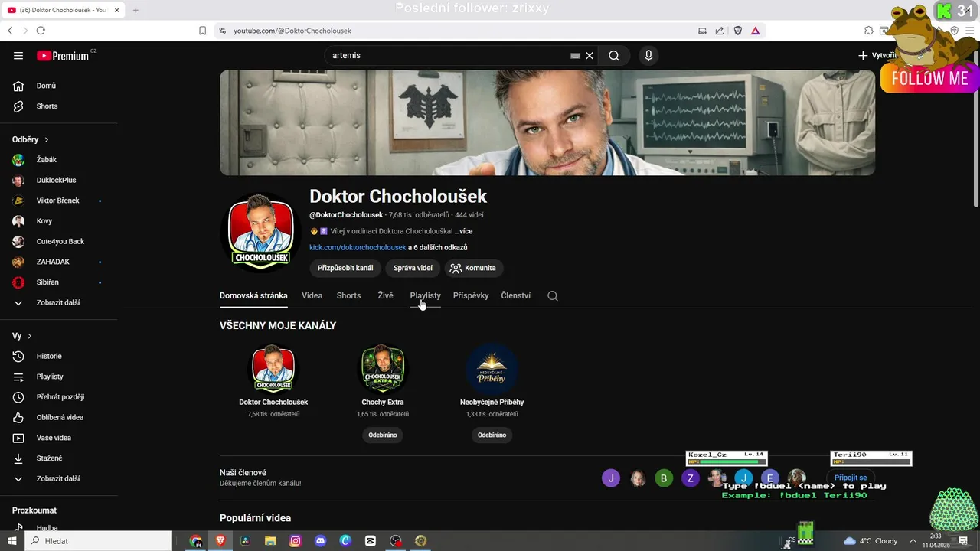Switch to the channel Shorts tab

click(348, 295)
